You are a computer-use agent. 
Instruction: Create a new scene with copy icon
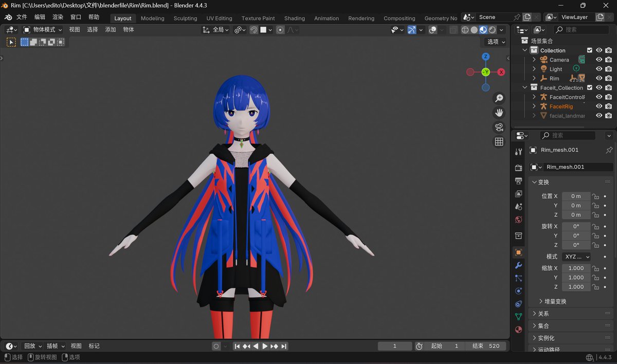point(527,17)
